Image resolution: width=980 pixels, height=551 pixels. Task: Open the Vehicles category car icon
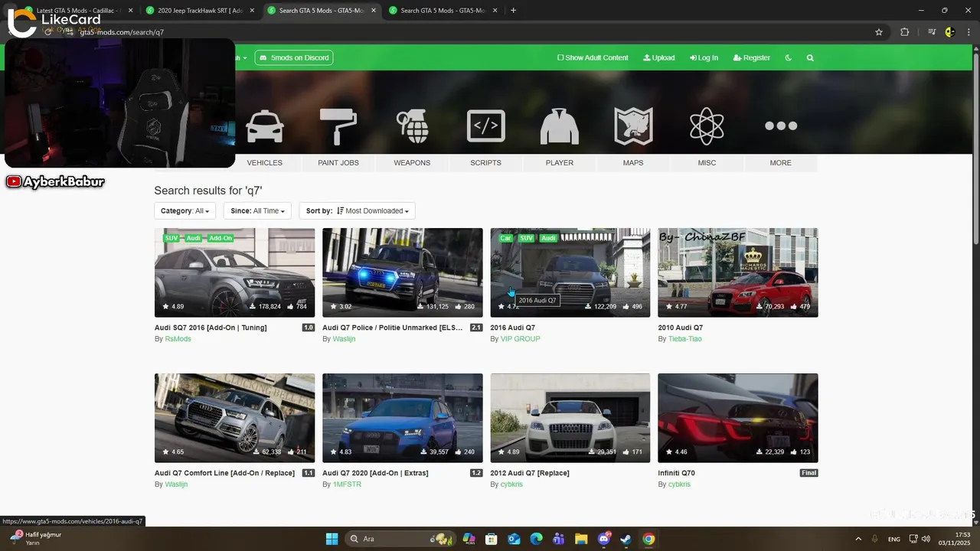click(265, 126)
